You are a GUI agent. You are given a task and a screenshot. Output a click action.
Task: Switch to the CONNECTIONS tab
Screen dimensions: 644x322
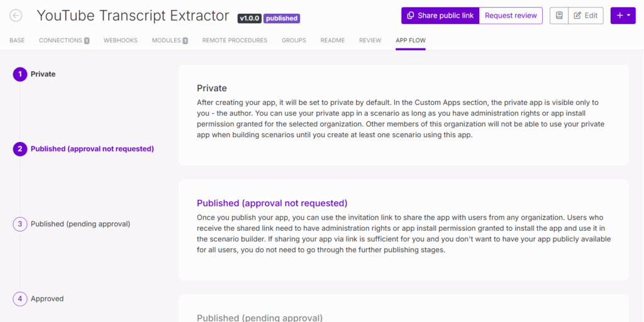64,40
